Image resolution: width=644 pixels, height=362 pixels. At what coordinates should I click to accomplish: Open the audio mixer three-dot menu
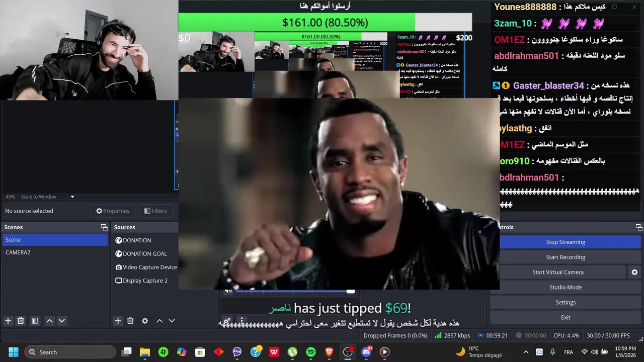point(242,321)
